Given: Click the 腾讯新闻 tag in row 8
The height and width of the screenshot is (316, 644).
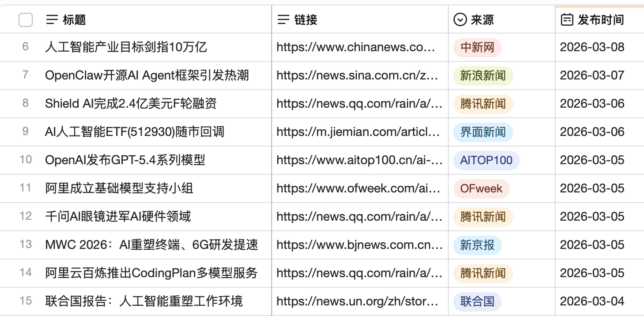Looking at the screenshot, I should click(x=483, y=103).
